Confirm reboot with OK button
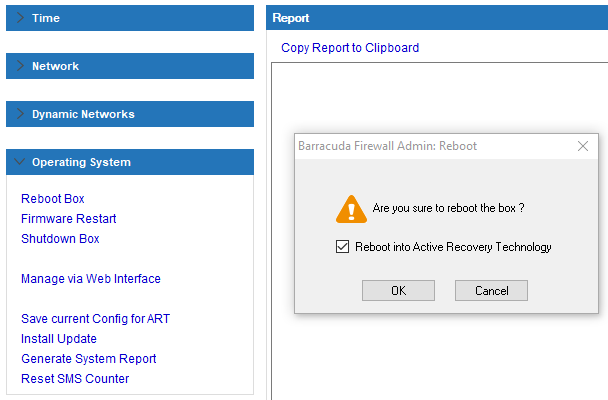Image resolution: width=608 pixels, height=400 pixels. pyautogui.click(x=398, y=290)
